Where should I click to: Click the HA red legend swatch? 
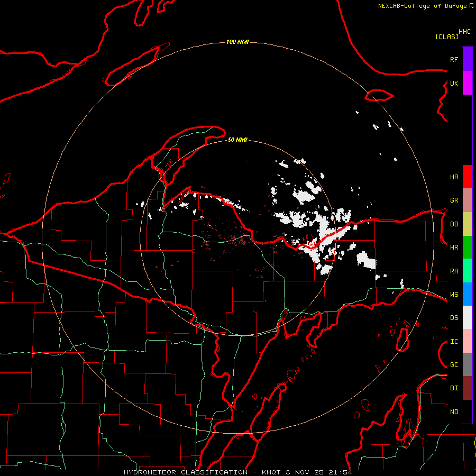coord(467,177)
